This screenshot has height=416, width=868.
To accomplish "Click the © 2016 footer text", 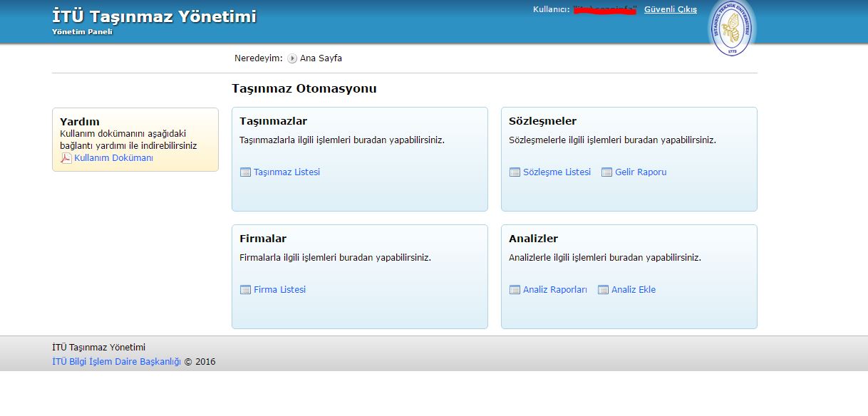I will pos(200,362).
